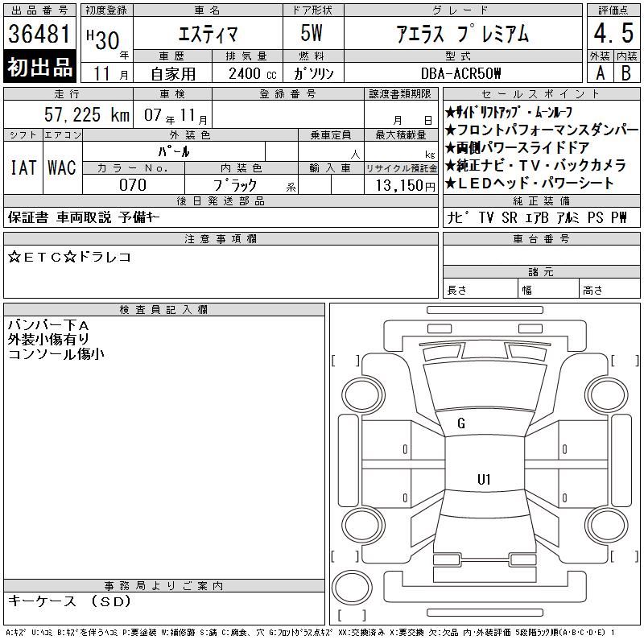644x644 pixels.
Task: Select sales point サイドリフトアップ・ムーンルーフ
Action: 509,112
